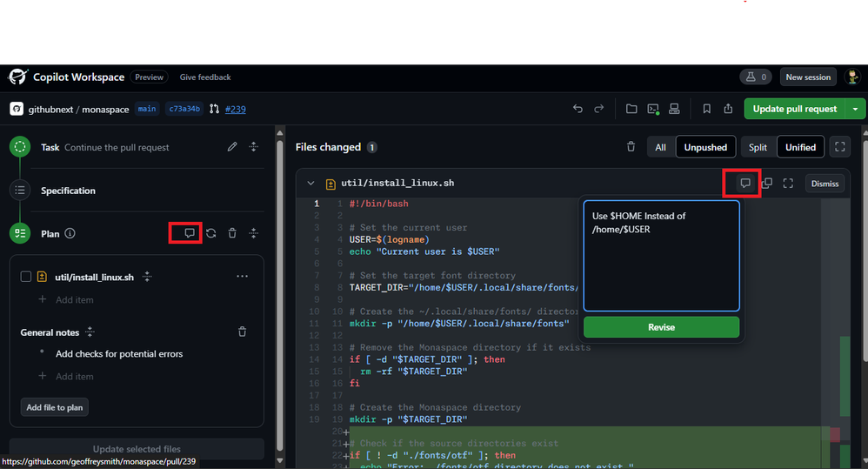Image resolution: width=868 pixels, height=469 pixels.
Task: Click the Task step circle icon
Action: coord(20,147)
